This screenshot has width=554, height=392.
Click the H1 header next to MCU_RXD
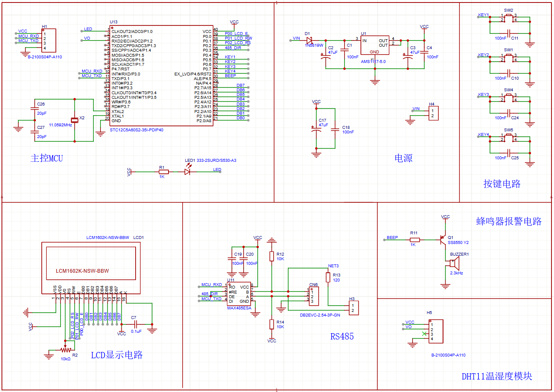(x=48, y=40)
